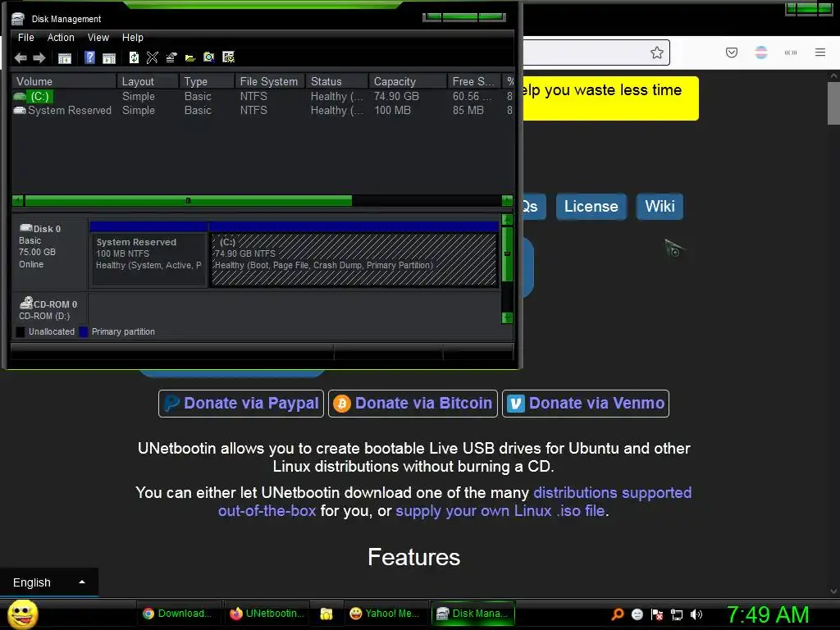Sort by the Status column header
840x630 pixels.
coord(337,81)
